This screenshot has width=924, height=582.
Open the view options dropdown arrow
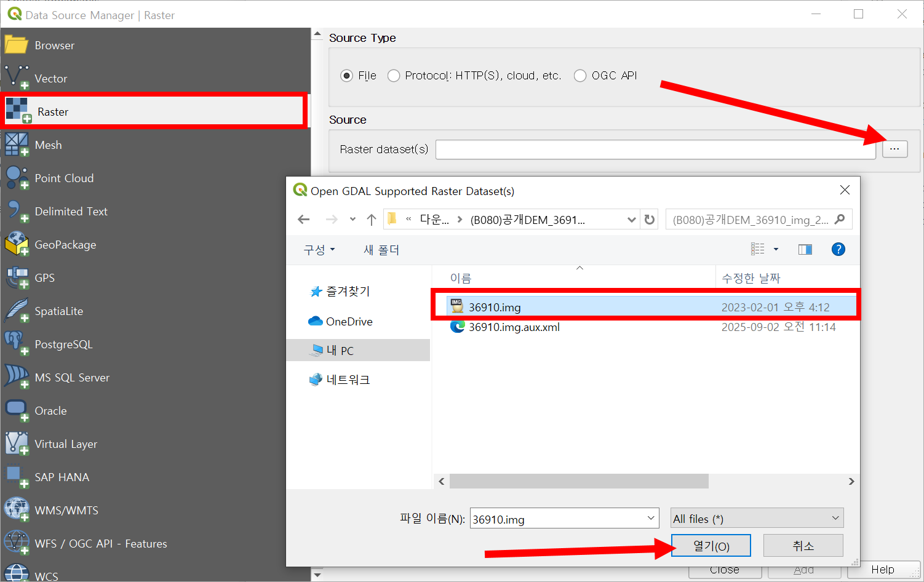[x=776, y=249]
